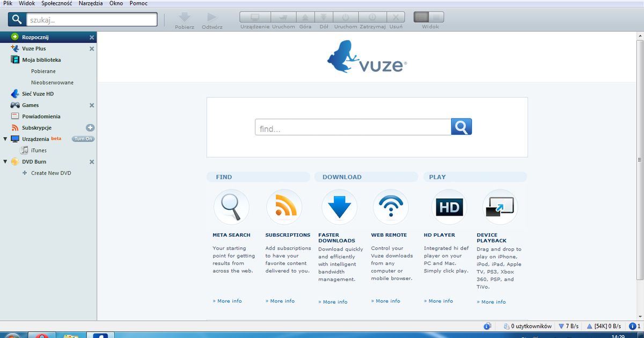Collapse the Urządzenia tree section
This screenshot has height=338, width=644.
4,138
